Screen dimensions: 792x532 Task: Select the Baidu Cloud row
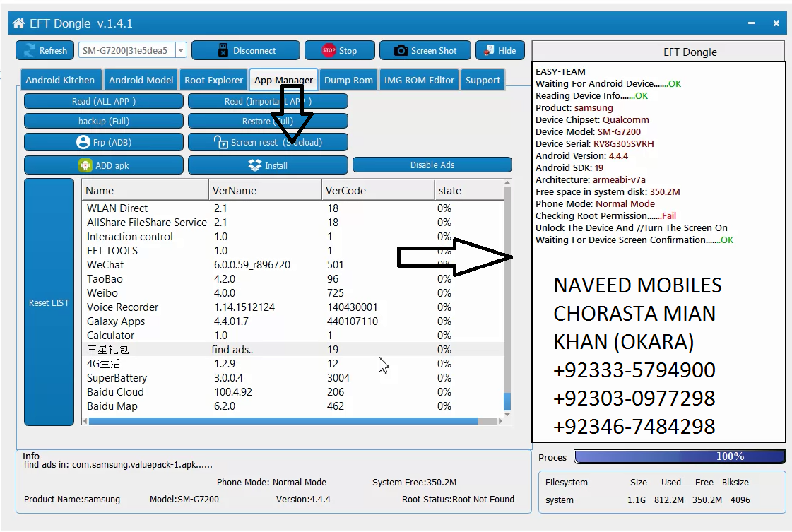pyautogui.click(x=292, y=392)
